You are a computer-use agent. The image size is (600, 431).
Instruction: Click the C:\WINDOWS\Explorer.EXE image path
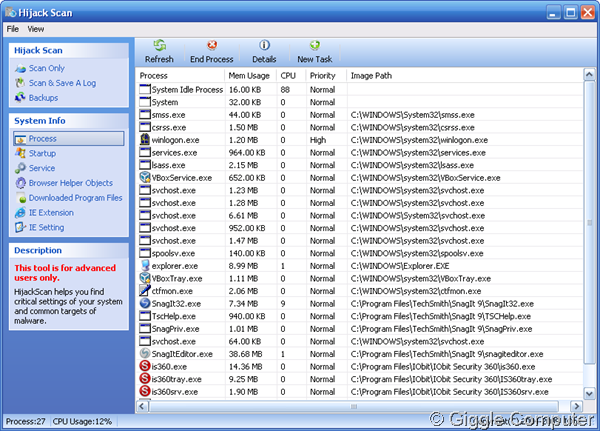click(x=400, y=266)
